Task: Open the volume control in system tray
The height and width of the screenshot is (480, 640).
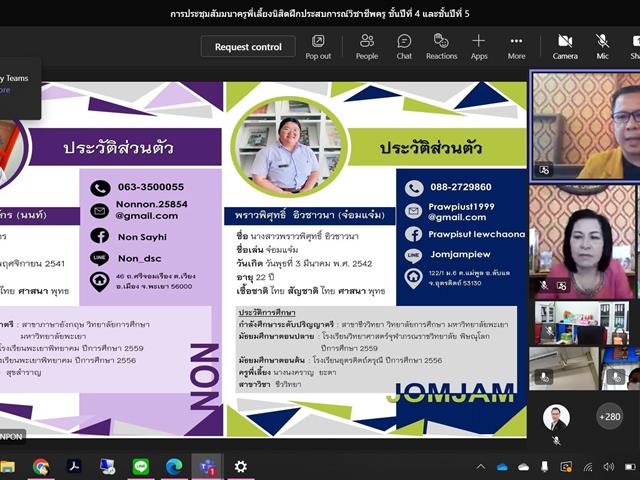Action: click(609, 467)
